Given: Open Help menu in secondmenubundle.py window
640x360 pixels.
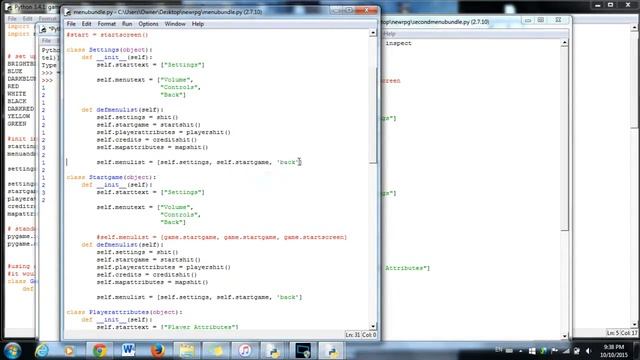Looking at the screenshot, I should 390,34.
